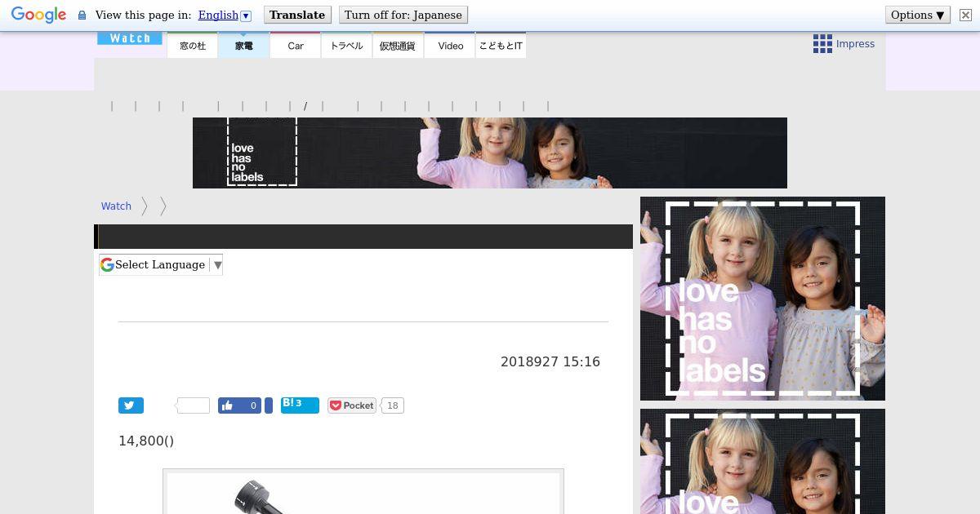The image size is (980, 514).
Task: Close the Google translate bar
Action: coord(965,16)
